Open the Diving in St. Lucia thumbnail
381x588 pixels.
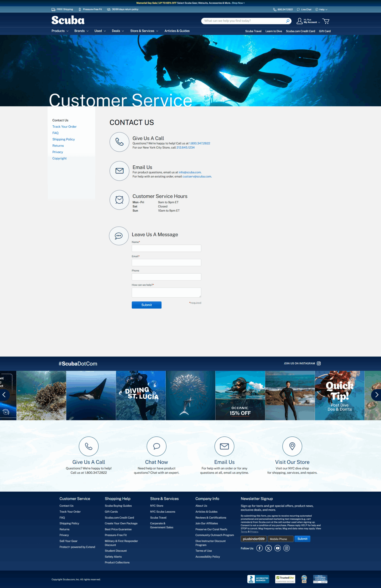coord(141,396)
